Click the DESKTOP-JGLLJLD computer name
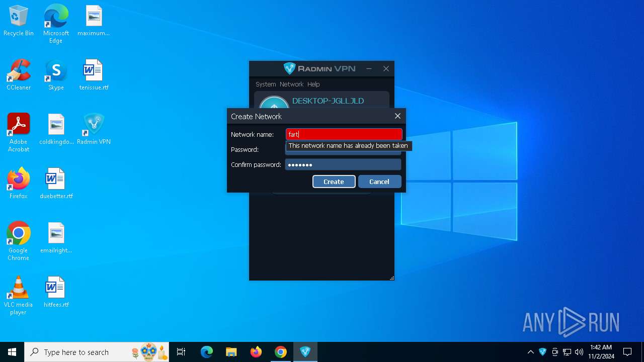This screenshot has height=362, width=644. [x=328, y=101]
